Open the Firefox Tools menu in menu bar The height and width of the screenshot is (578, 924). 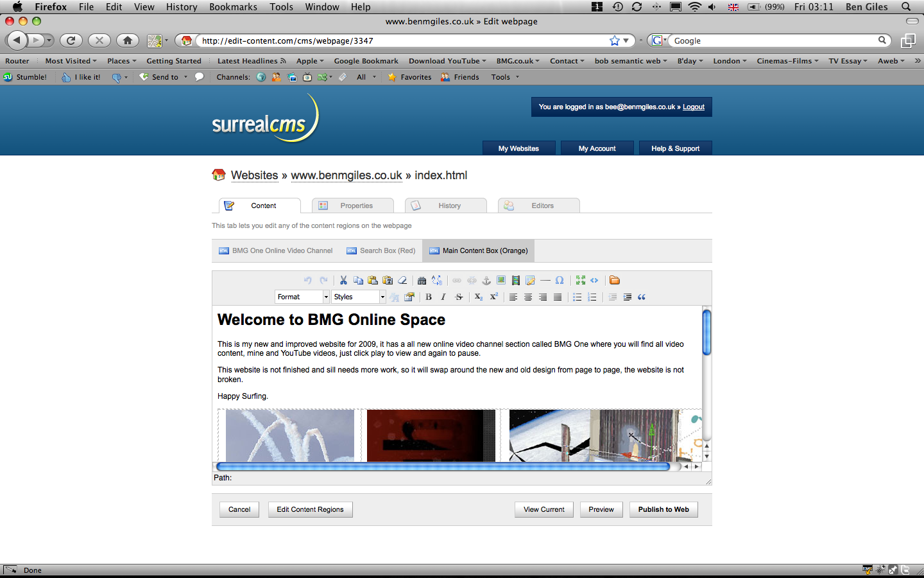pyautogui.click(x=281, y=6)
